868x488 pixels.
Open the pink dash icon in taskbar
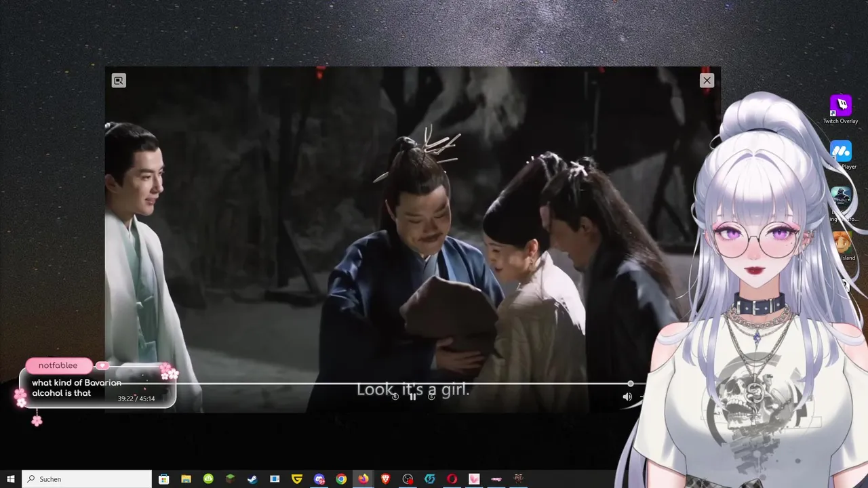(x=496, y=479)
